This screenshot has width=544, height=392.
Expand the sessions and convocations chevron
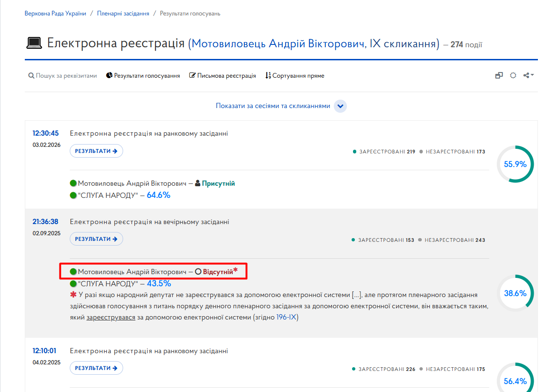[340, 106]
